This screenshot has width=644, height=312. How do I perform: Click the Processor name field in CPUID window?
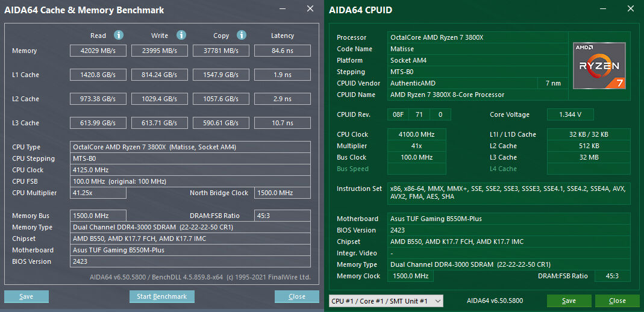coord(478,37)
